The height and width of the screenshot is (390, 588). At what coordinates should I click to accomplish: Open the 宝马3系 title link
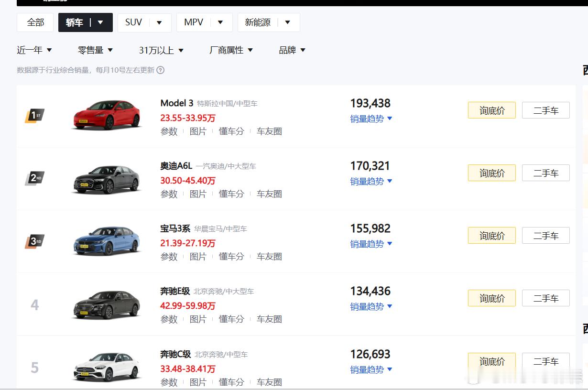[x=175, y=228]
